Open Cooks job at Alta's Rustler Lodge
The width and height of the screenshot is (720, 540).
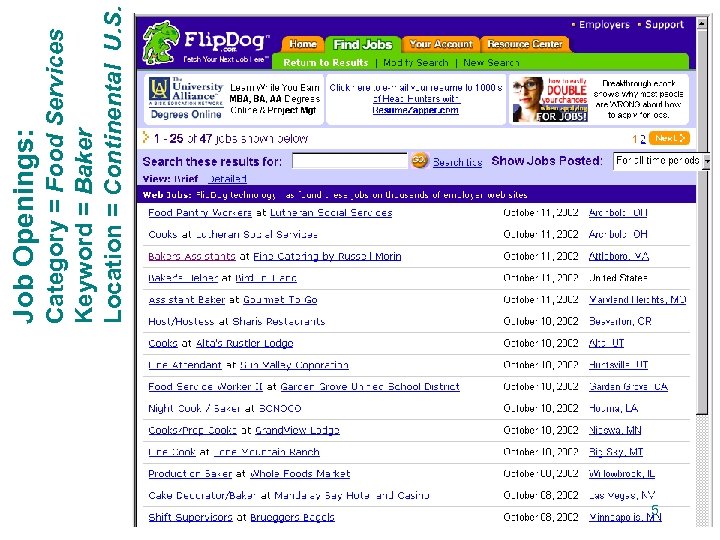pyautogui.click(x=163, y=343)
